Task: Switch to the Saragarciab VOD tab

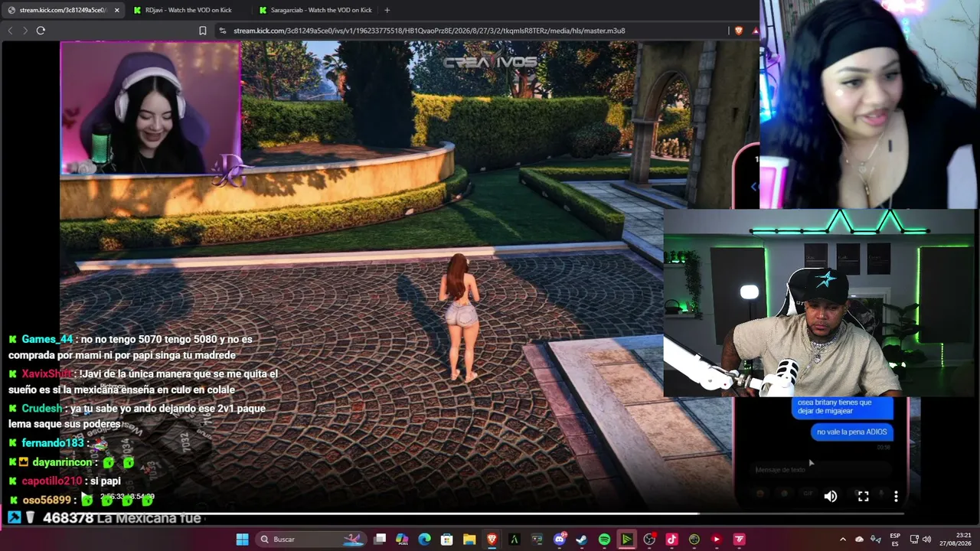Action: coord(315,10)
